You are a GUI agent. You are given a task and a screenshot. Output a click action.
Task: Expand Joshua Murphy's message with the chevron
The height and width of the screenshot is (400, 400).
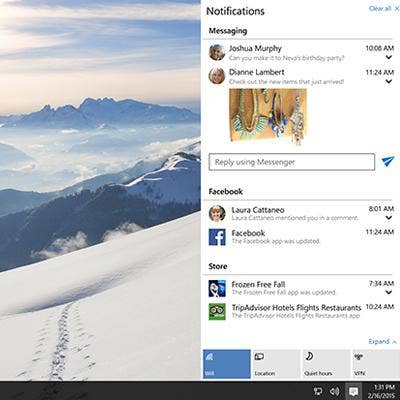[388, 57]
